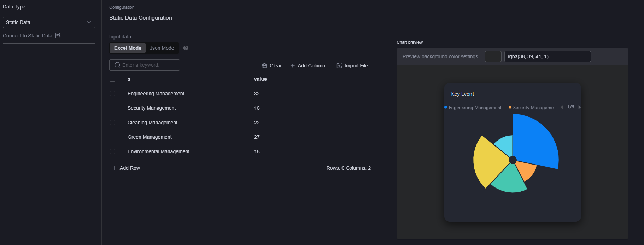Click the Import File button
The height and width of the screenshot is (245, 644).
coord(352,66)
